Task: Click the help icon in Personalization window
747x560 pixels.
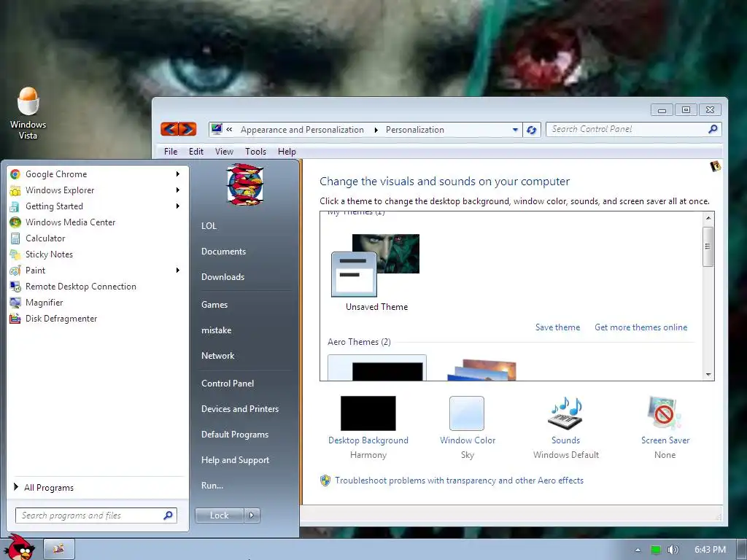Action: click(x=715, y=166)
